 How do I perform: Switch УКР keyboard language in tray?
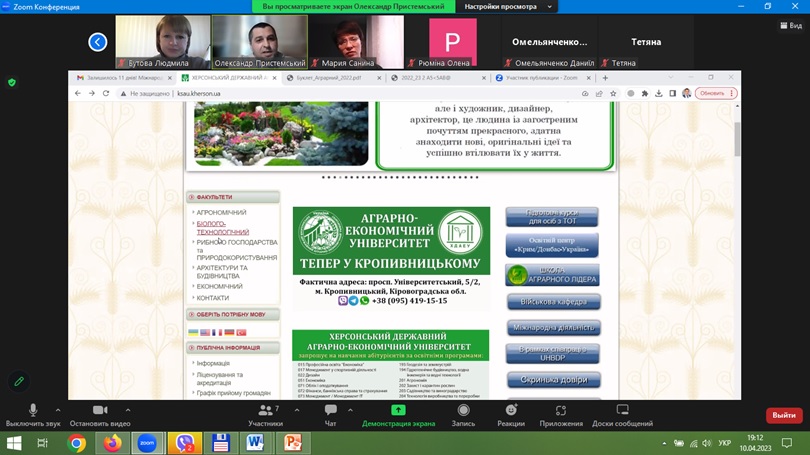[x=724, y=443]
